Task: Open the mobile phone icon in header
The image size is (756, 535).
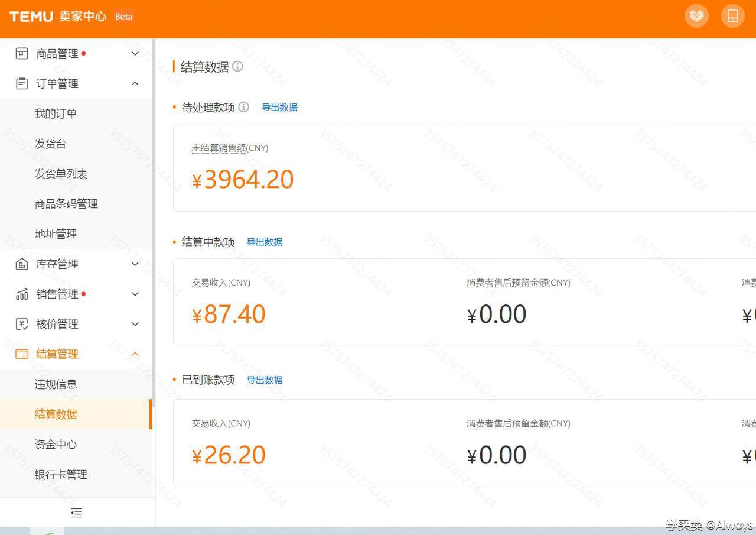Action: pyautogui.click(x=733, y=15)
